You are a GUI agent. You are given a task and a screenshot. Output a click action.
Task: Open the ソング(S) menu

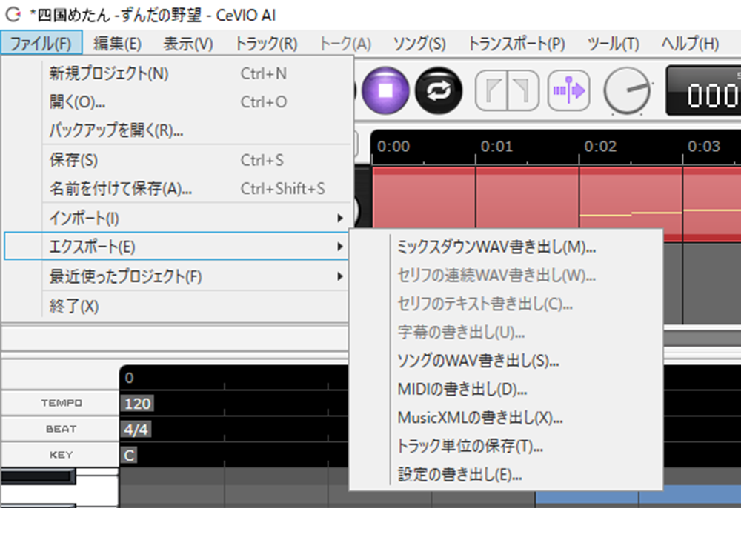click(419, 44)
